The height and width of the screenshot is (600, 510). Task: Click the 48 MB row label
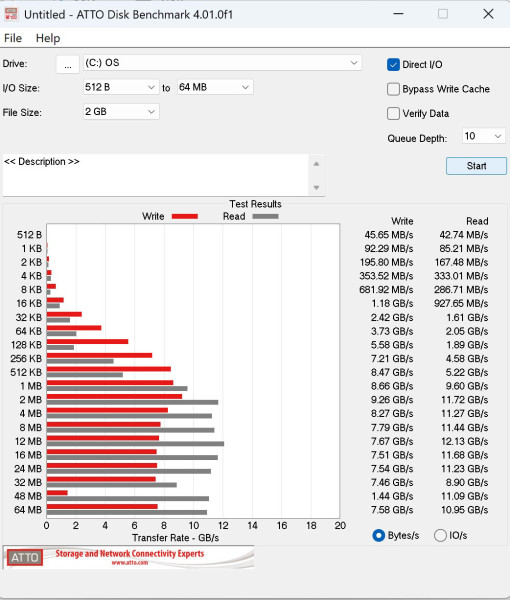point(28,496)
